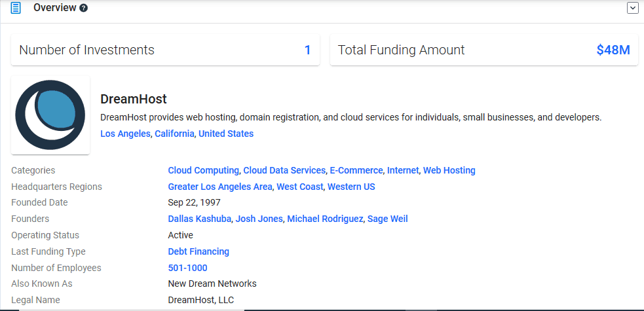This screenshot has height=311, width=644.
Task: Open the $48M total funding amount
Action: (x=613, y=50)
